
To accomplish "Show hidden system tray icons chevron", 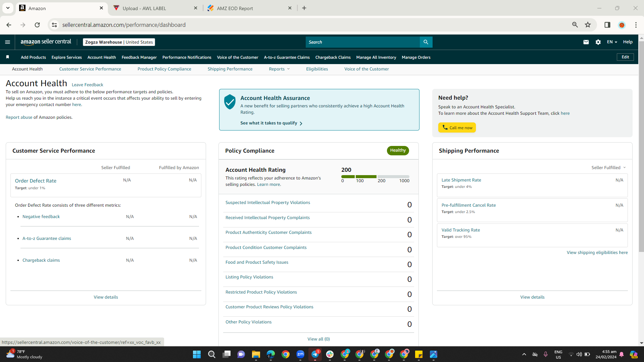I will pyautogui.click(x=524, y=354).
